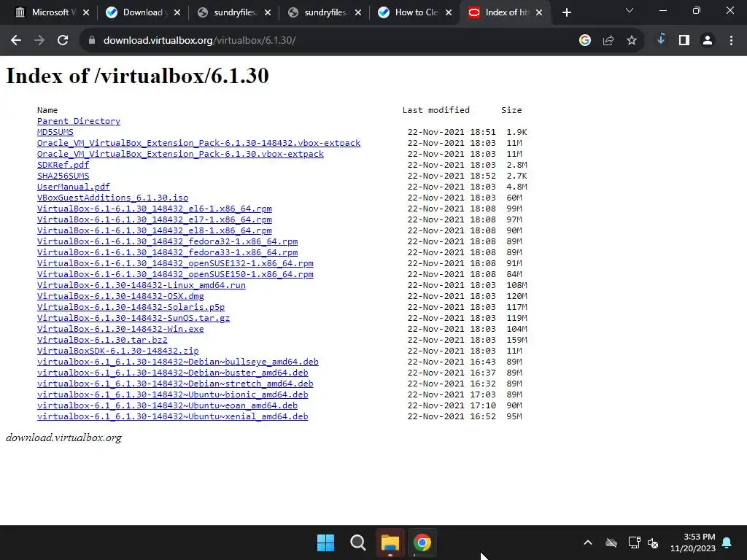Close the Microsoft tab
The height and width of the screenshot is (560, 747).
(86, 12)
